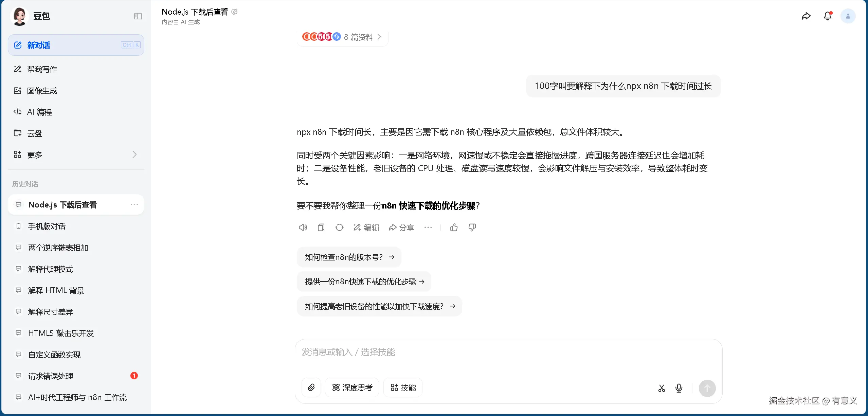Image resolution: width=868 pixels, height=416 pixels.
Task: Open the AI 编程 sidebar item
Action: 39,112
